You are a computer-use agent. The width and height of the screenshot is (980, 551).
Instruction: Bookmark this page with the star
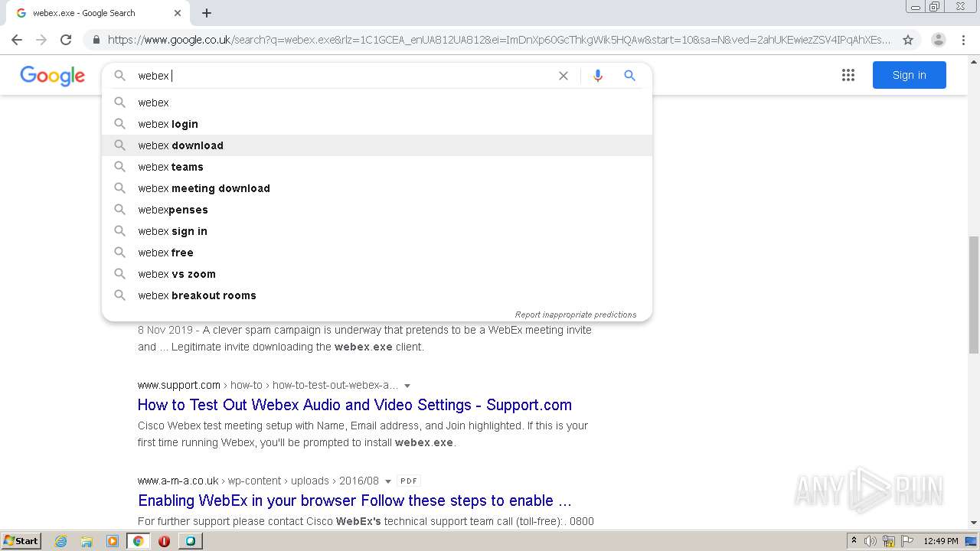908,40
